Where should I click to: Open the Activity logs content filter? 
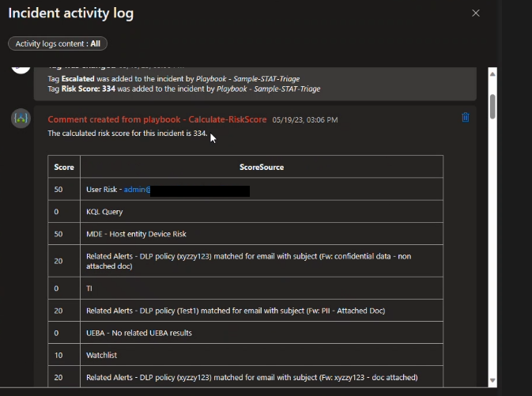pos(58,43)
